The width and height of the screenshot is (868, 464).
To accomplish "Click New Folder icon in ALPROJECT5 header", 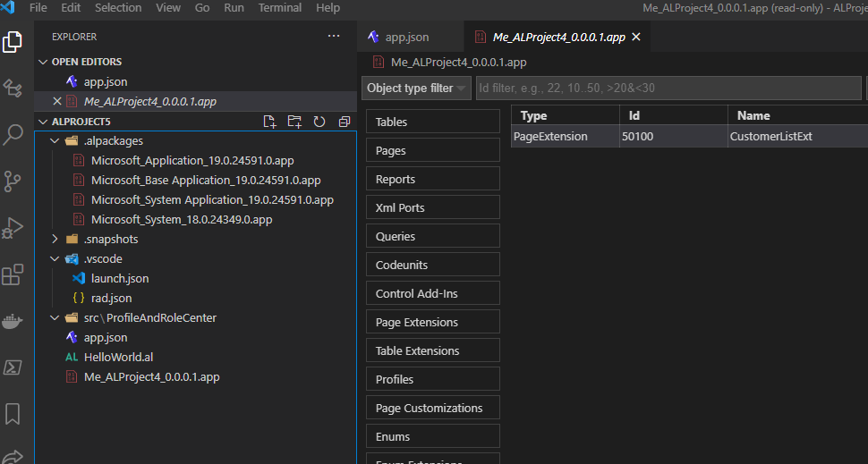I will [x=294, y=122].
